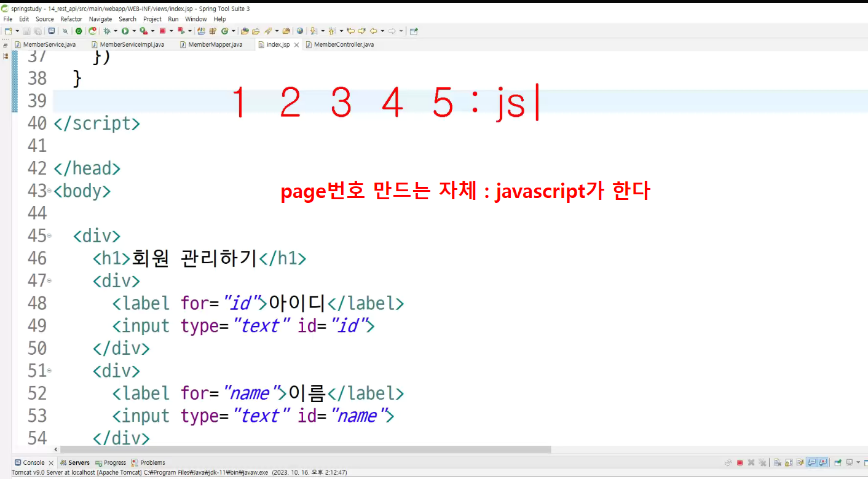Collapse the div fold at line 45

(49, 236)
